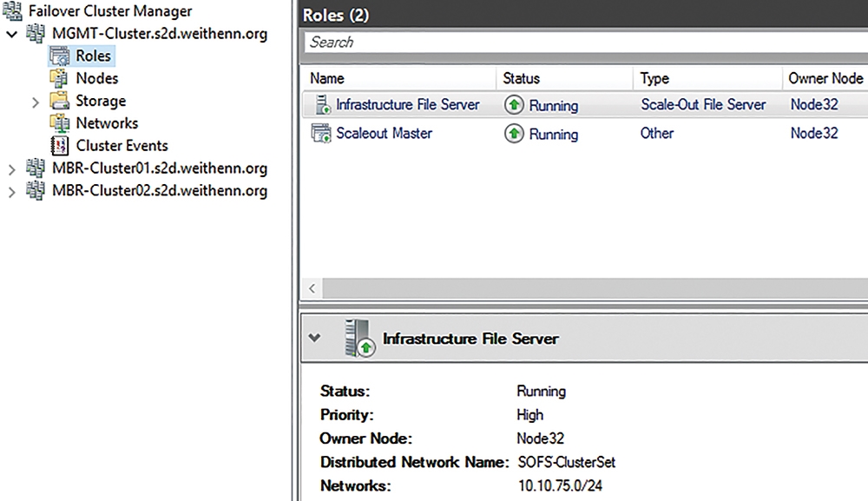Click into the Roles search field

point(586,42)
